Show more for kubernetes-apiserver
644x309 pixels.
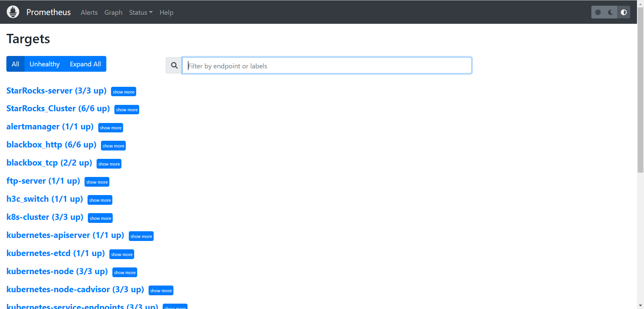point(141,236)
